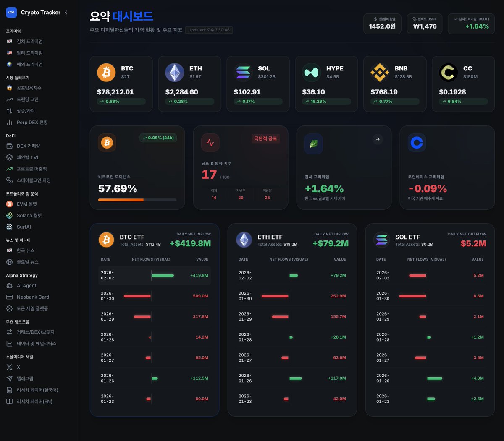The image size is (504, 441).
Task: Click the 원/달러 환율 1452.0원 box
Action: point(382,23)
